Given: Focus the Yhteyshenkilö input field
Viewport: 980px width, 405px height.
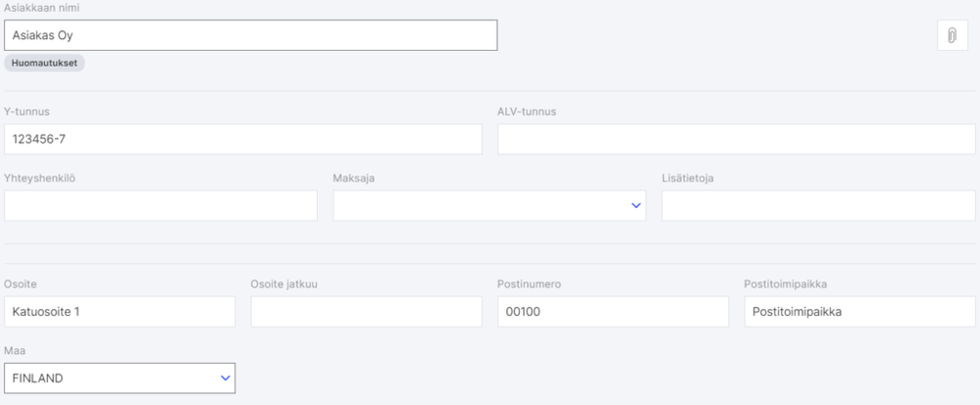Looking at the screenshot, I should 161,206.
